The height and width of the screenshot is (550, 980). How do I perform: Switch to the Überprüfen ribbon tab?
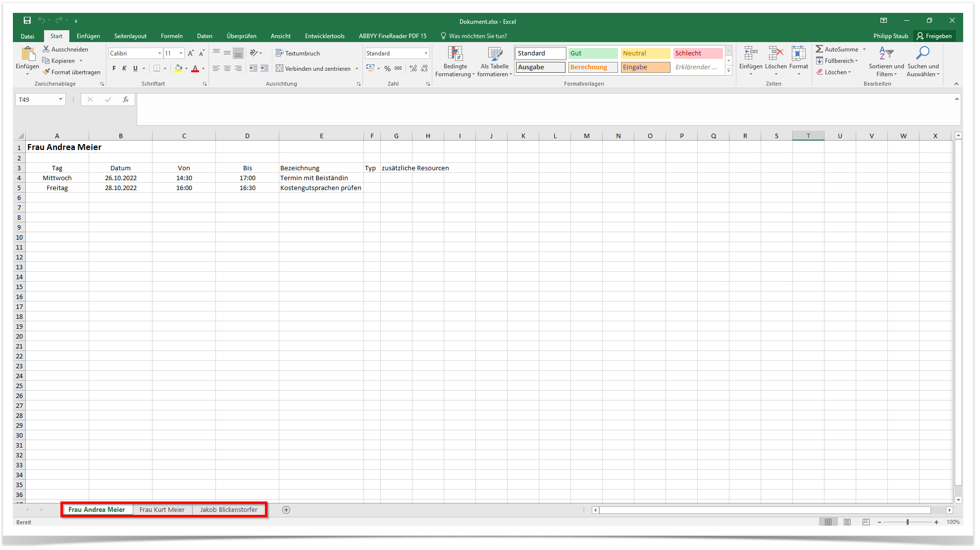[241, 36]
